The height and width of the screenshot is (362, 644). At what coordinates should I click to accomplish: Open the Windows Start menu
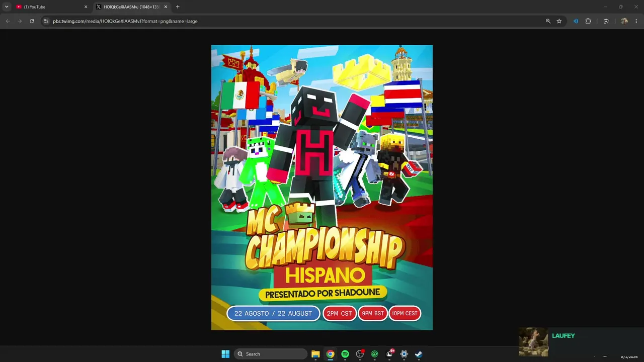pos(225,354)
